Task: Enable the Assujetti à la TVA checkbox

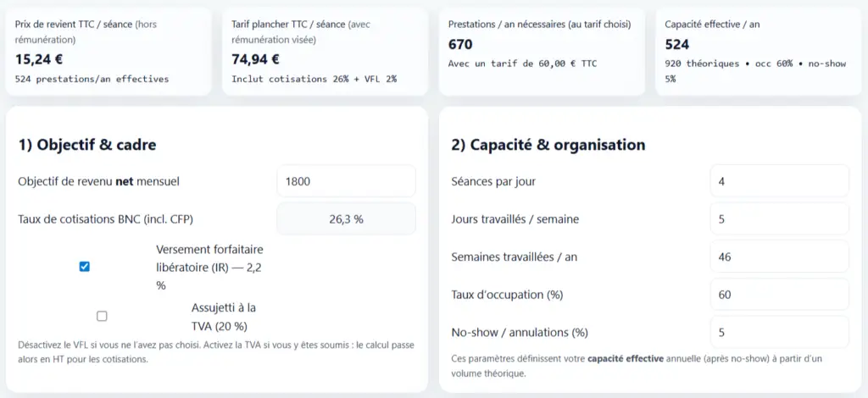Action: click(x=102, y=316)
